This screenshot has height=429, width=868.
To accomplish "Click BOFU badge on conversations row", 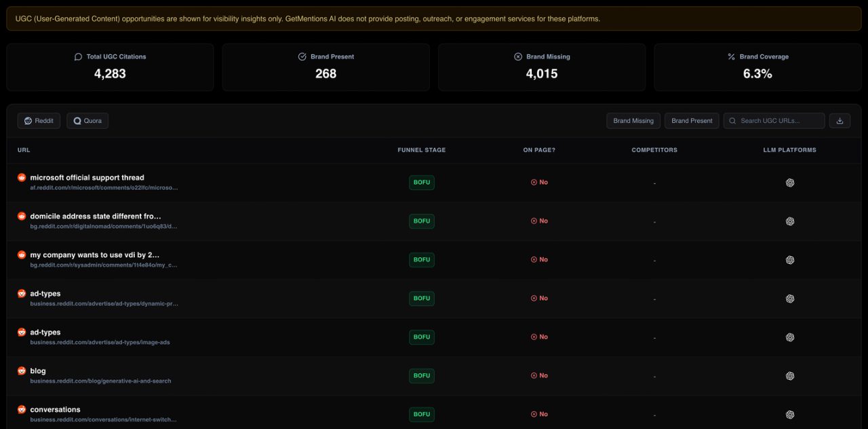I will tap(422, 415).
